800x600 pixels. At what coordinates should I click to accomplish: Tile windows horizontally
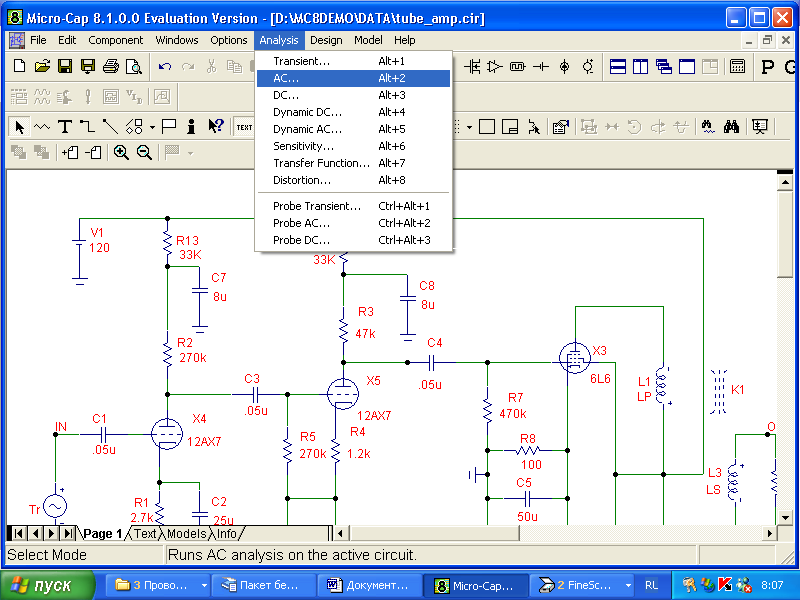pyautogui.click(x=618, y=66)
